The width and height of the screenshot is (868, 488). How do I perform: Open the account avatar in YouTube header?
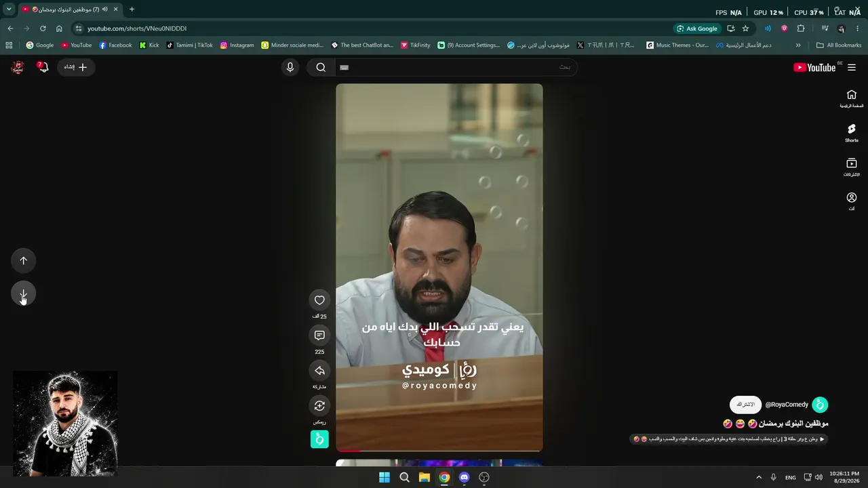18,67
